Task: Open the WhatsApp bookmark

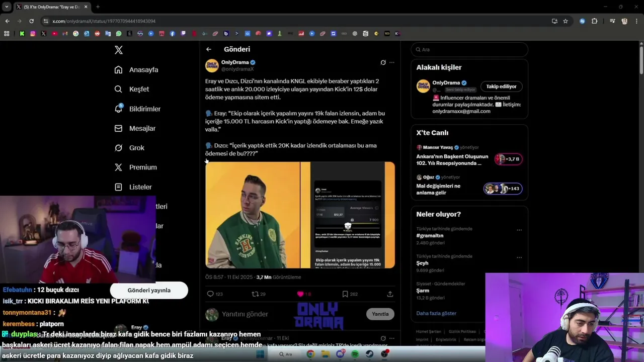Action: coord(119,34)
